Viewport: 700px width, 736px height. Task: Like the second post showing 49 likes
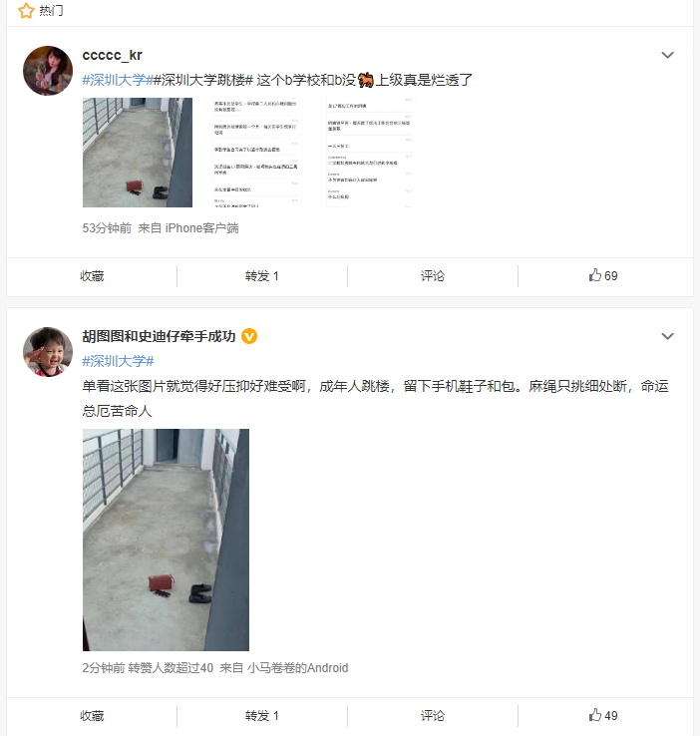pyautogui.click(x=595, y=715)
